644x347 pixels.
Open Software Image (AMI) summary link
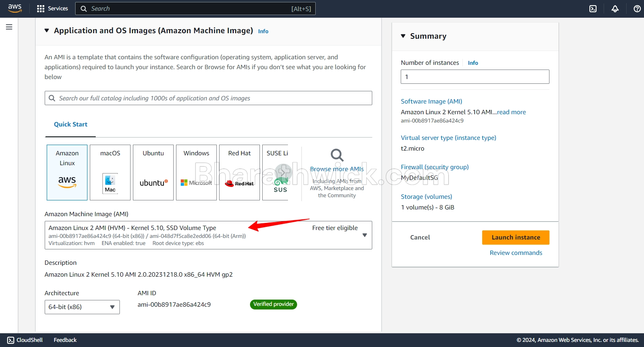pyautogui.click(x=432, y=101)
